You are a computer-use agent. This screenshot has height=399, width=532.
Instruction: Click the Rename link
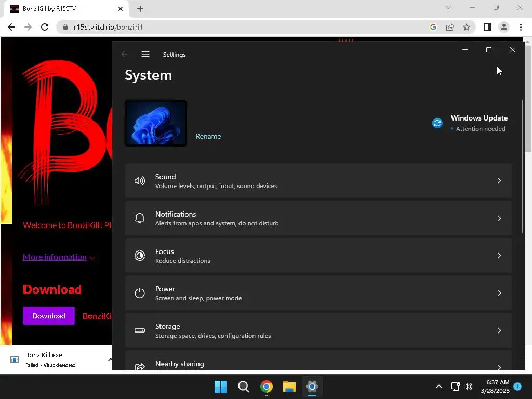pyautogui.click(x=208, y=136)
